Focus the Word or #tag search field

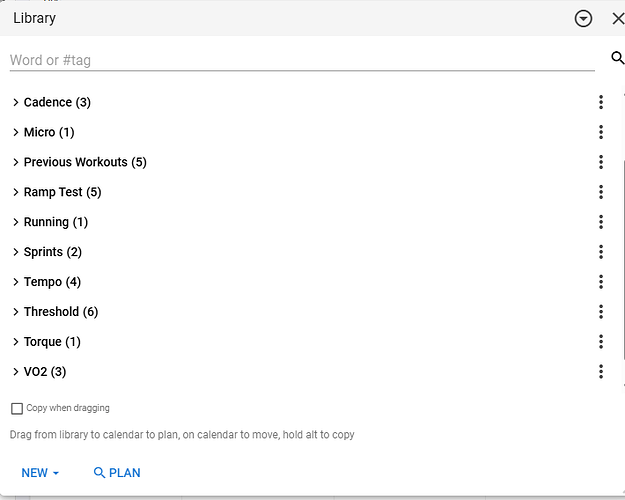(x=300, y=60)
